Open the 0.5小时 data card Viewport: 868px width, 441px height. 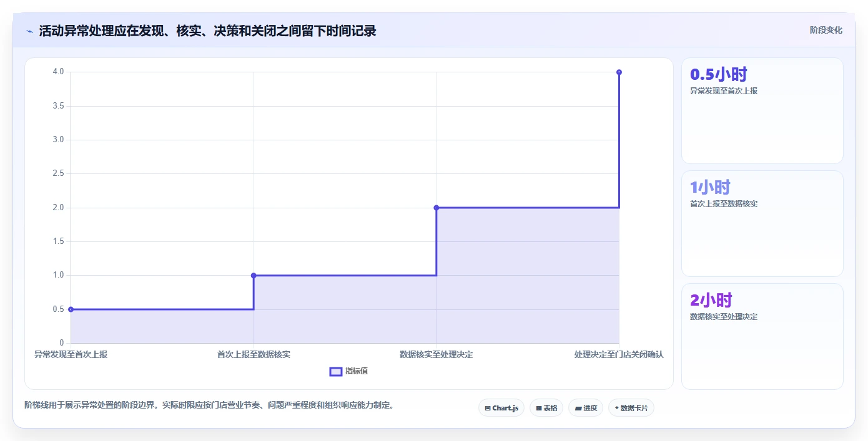click(762, 111)
